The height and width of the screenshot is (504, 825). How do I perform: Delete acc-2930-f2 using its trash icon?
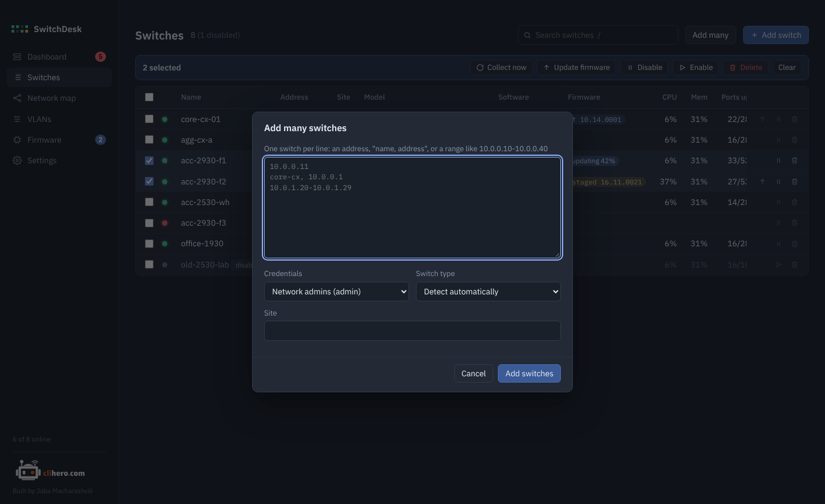pos(795,182)
